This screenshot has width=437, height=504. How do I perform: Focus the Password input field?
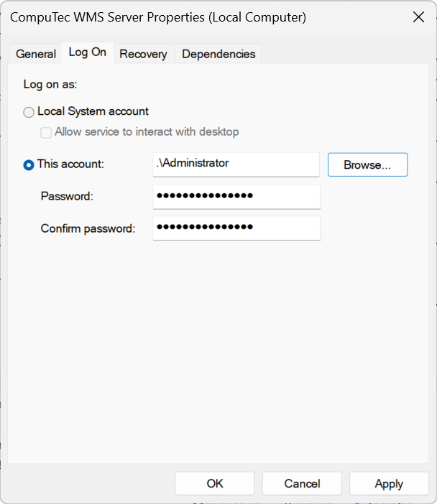click(x=236, y=197)
